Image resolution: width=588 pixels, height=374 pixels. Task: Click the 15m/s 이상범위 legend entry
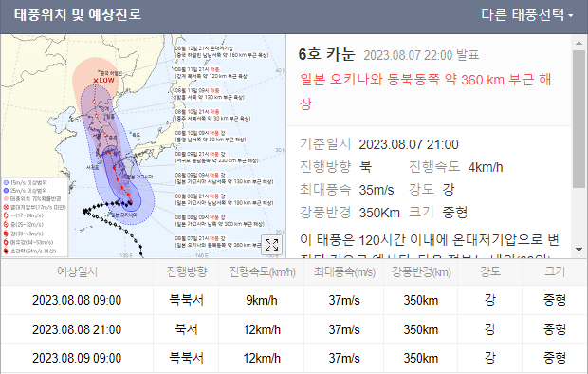tap(26, 183)
